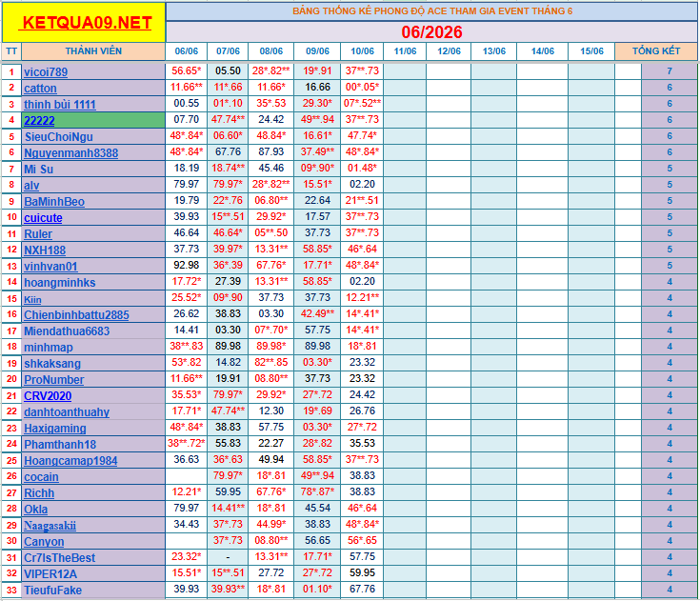Open member link thinh bùi 1111
This screenshot has height=601, width=700.
click(x=60, y=105)
